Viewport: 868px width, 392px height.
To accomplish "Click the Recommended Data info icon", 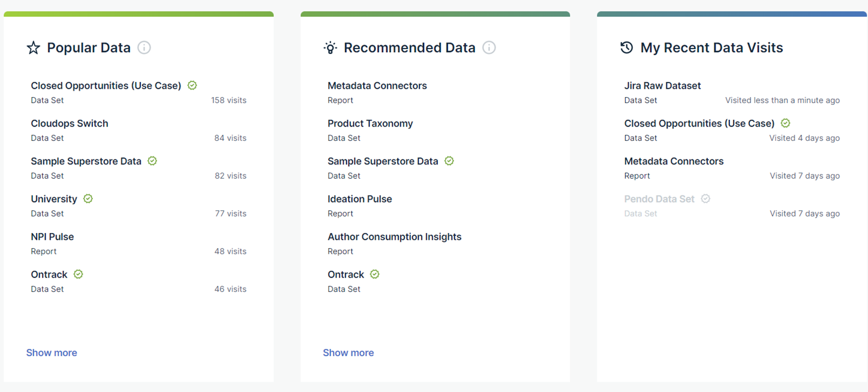I will tap(489, 48).
